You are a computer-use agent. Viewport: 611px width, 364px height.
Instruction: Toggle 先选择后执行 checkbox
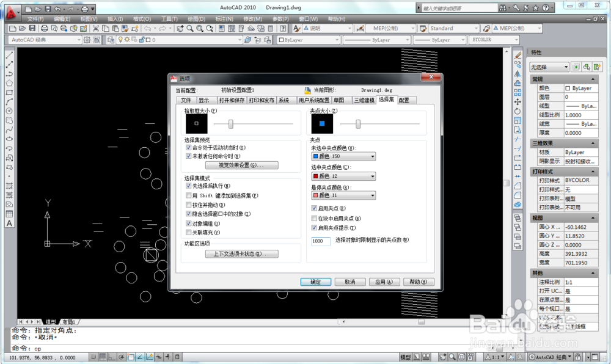click(x=189, y=186)
